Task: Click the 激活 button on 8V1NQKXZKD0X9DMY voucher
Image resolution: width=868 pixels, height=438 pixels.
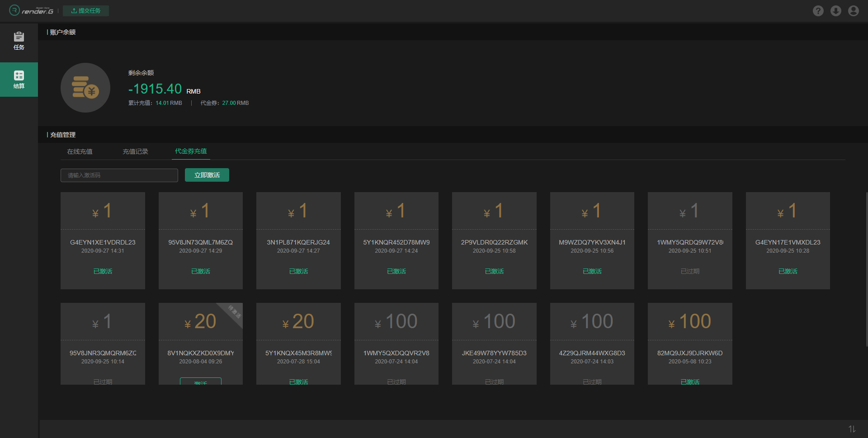Action: 201,381
